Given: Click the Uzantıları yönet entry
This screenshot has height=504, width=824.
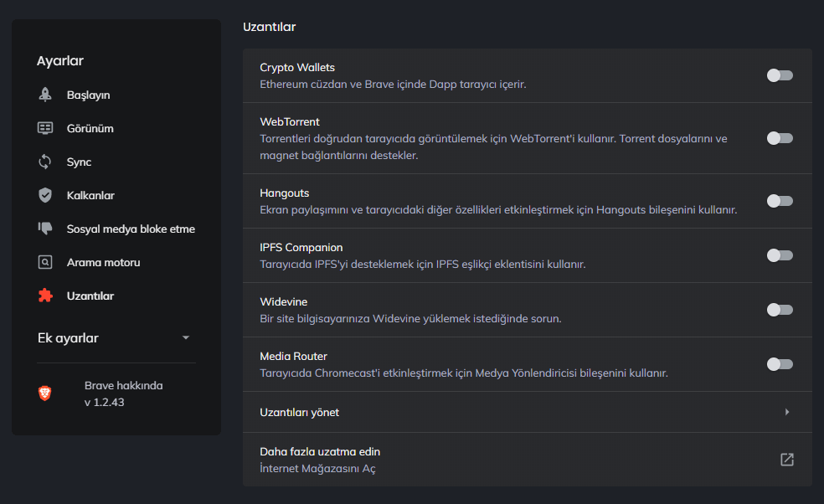Looking at the screenshot, I should pos(300,412).
